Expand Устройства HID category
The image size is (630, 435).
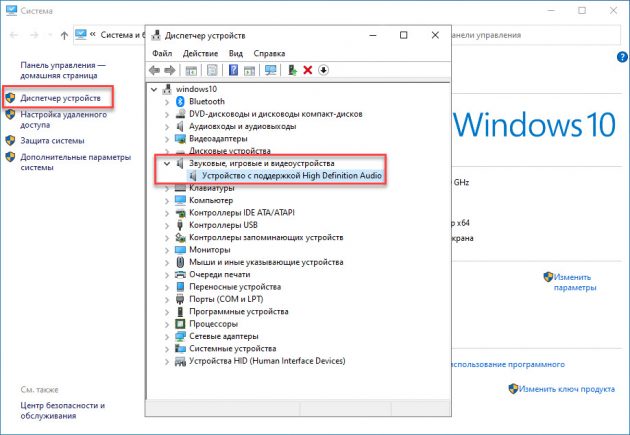pyautogui.click(x=167, y=361)
